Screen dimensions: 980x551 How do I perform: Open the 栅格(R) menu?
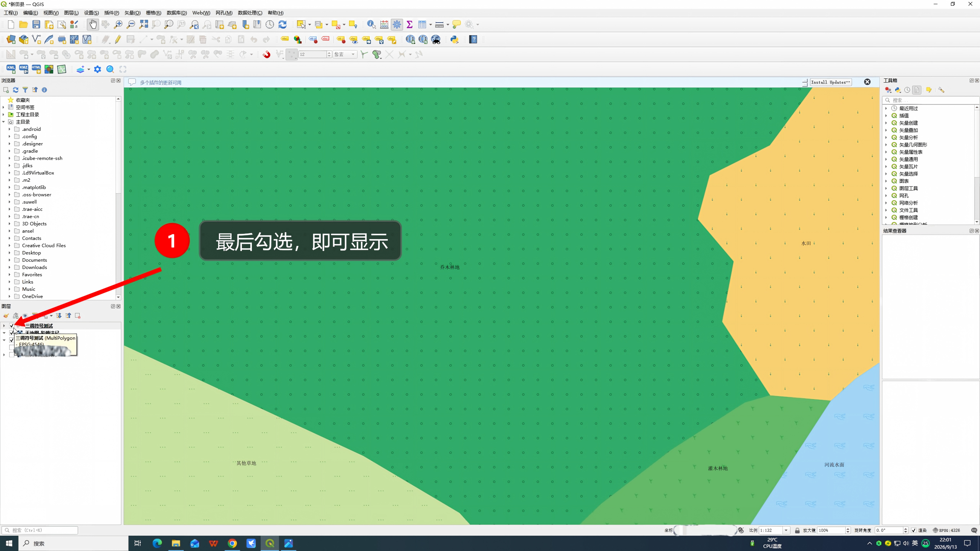(154, 13)
